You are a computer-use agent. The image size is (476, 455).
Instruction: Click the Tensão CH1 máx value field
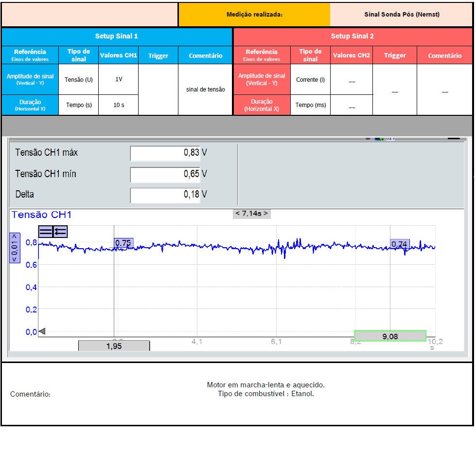(x=165, y=153)
